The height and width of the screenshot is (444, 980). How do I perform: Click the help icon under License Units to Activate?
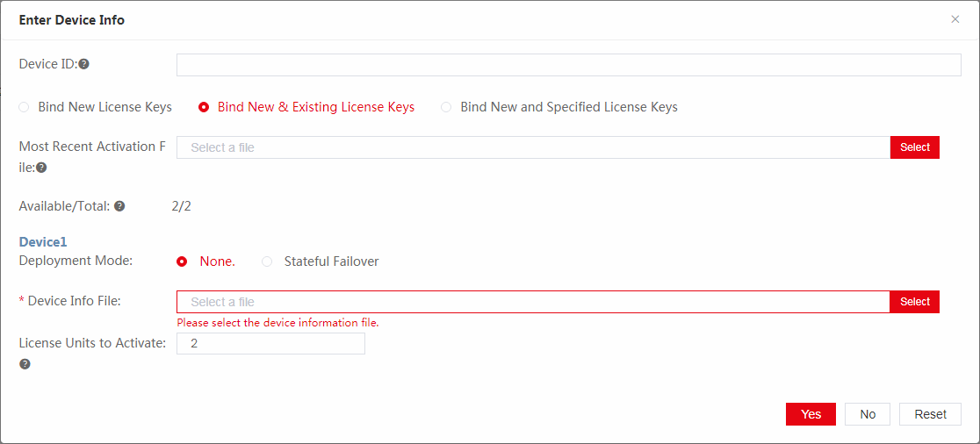(x=25, y=364)
